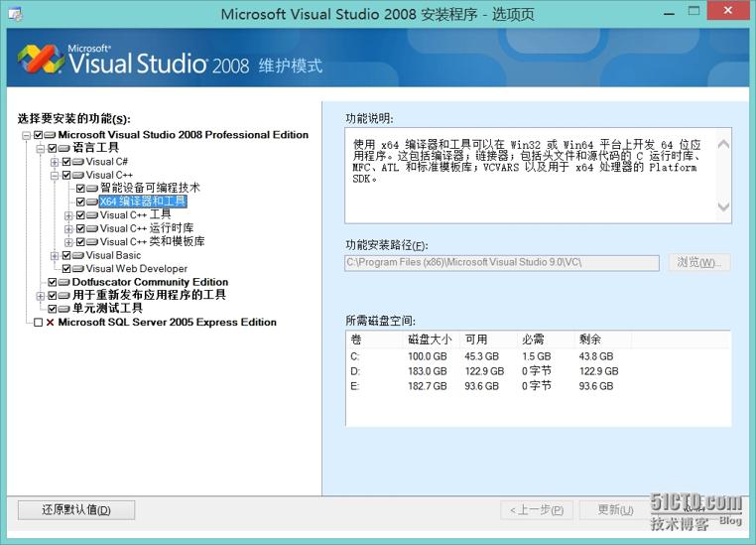
Task: Expand the Visual C# node
Action: [55, 162]
